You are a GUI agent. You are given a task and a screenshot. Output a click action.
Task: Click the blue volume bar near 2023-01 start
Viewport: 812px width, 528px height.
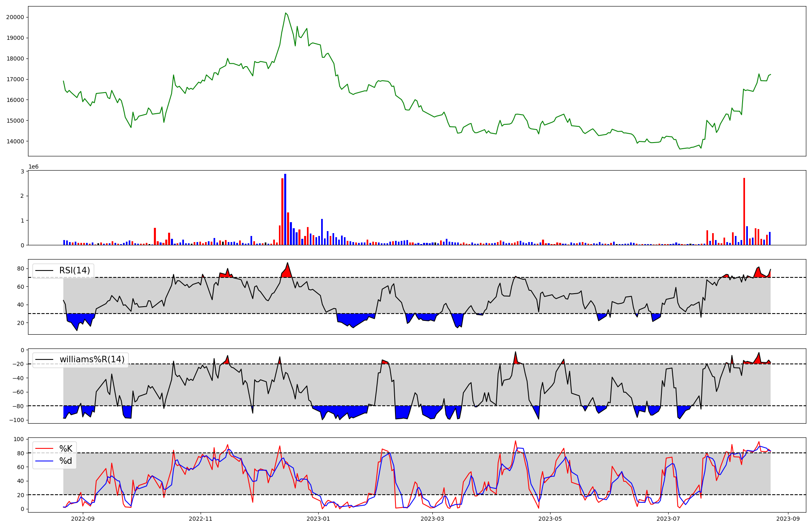pyautogui.click(x=322, y=232)
